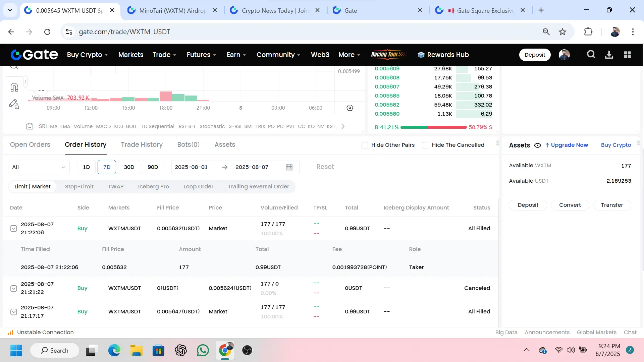The width and height of the screenshot is (644, 362).
Task: Click the Upgrade Now link
Action: 567,145
